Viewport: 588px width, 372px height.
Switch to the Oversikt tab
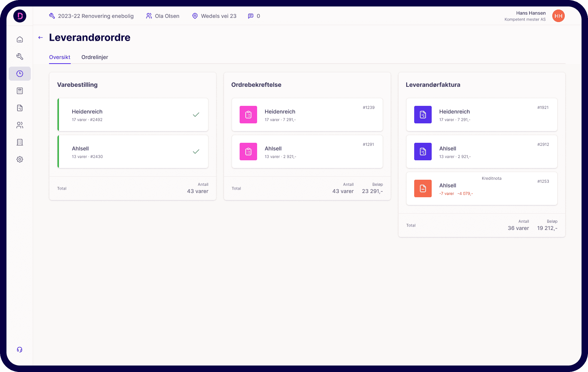point(60,57)
